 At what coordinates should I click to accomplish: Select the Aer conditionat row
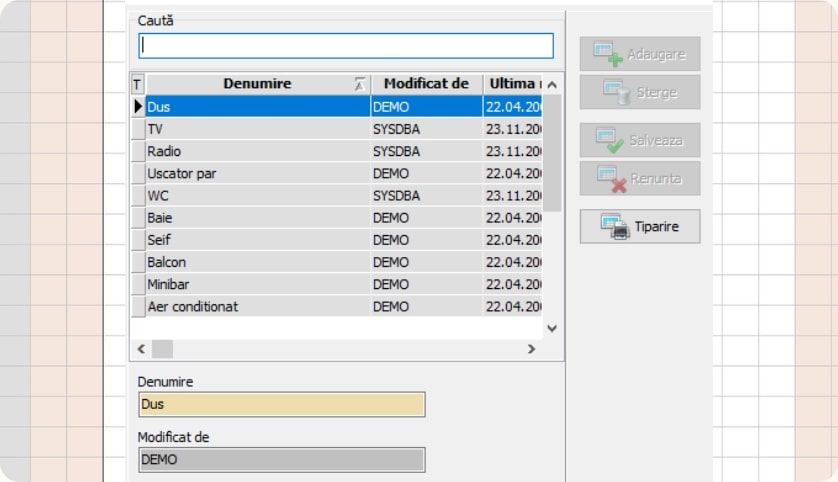(257, 306)
